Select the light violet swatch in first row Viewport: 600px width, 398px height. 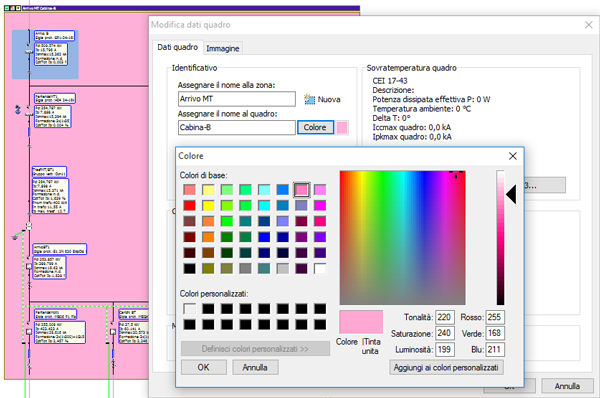tap(320, 190)
